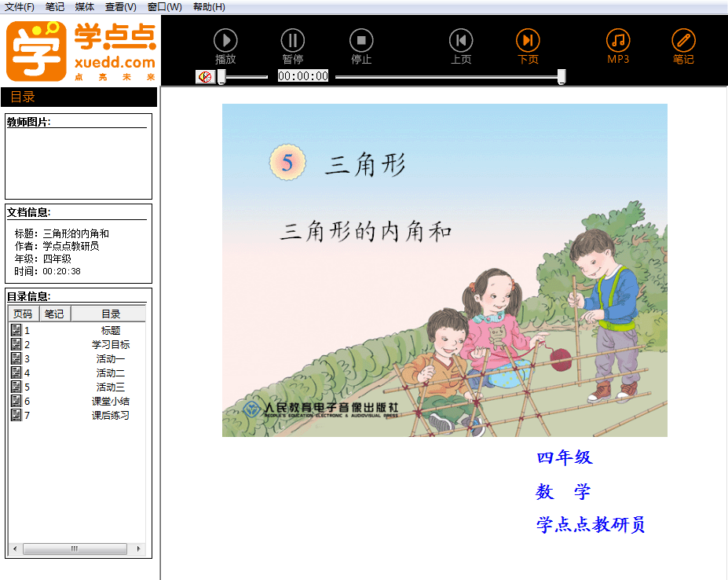Viewport: 728px width, 580px height.
Task: Jump to 学习目标 entry in contents
Action: pos(111,344)
